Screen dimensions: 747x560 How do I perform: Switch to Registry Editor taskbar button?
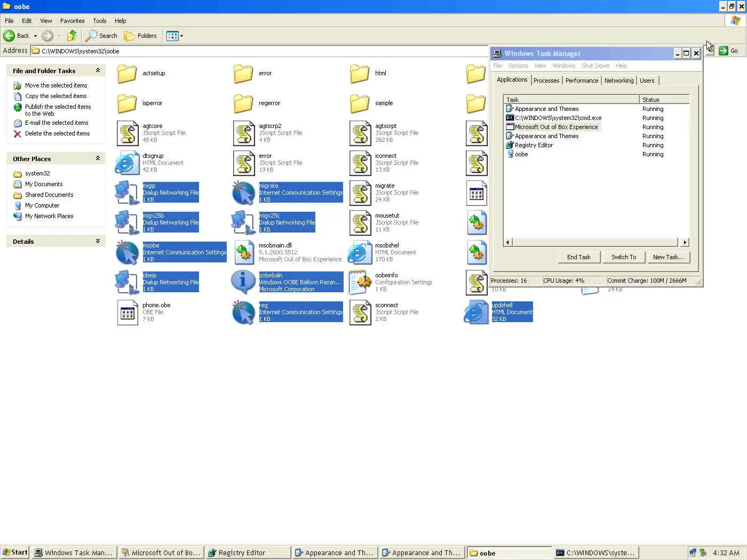point(248,553)
